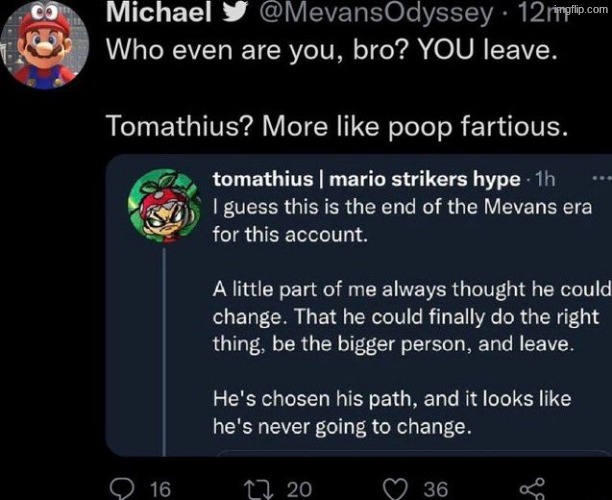612x500 pixels.
Task: Click the reply count of 16
Action: (x=159, y=487)
